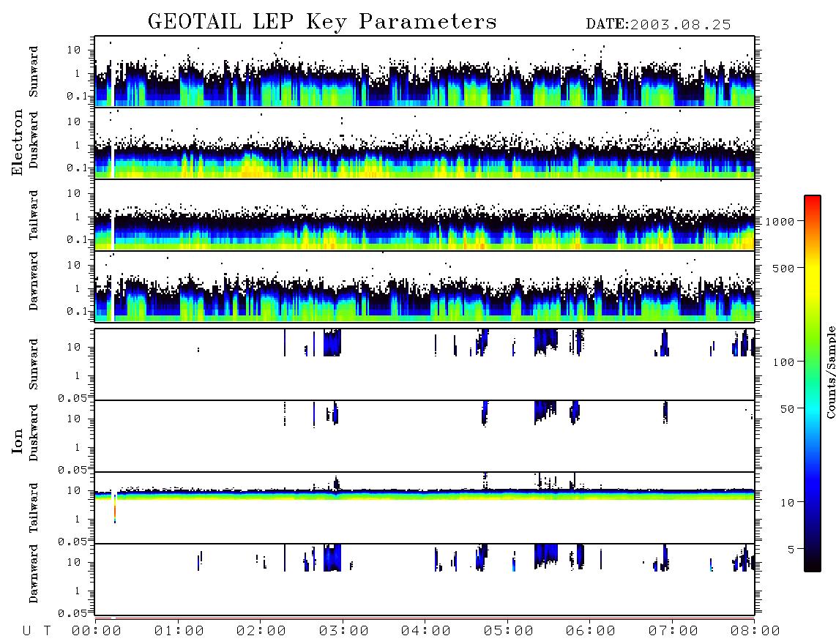
Task: Click the "05:00" time tick label
Action: point(509,631)
